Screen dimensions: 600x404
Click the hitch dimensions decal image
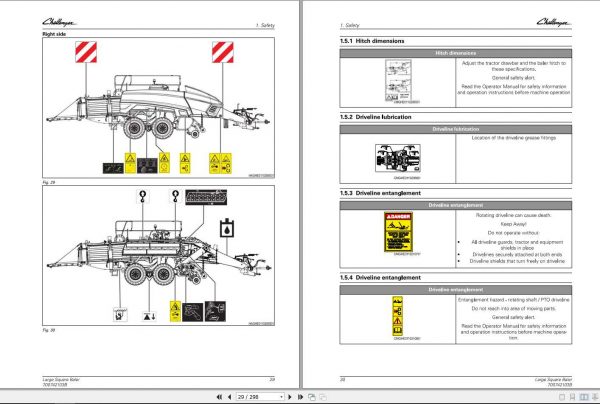[398, 80]
